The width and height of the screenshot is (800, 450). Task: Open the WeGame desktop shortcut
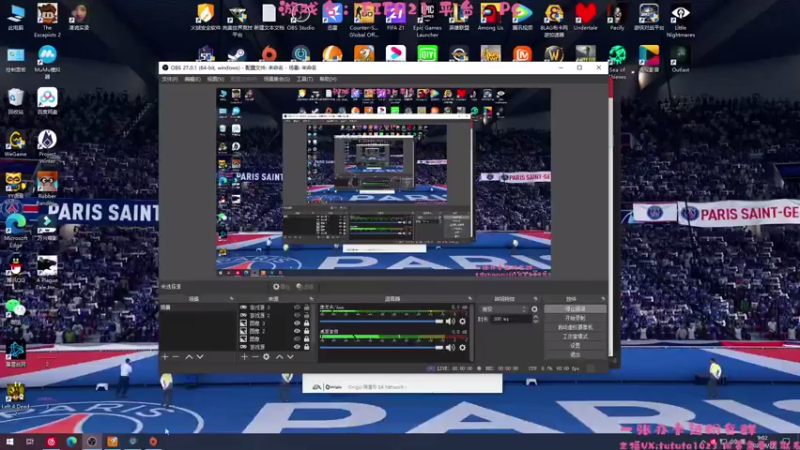[x=16, y=144]
